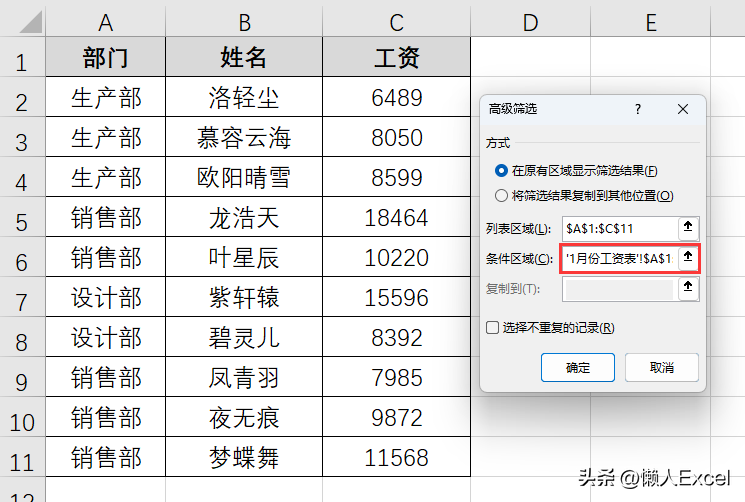Select column D header
The height and width of the screenshot is (502, 745).
coord(530,22)
